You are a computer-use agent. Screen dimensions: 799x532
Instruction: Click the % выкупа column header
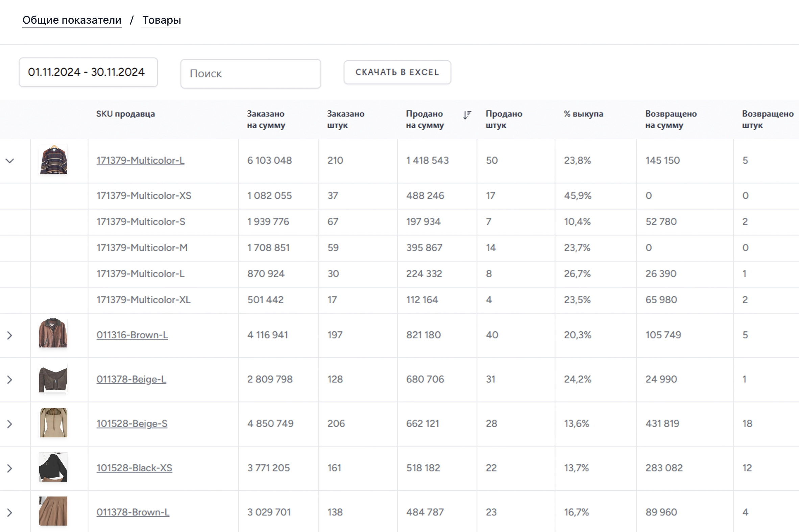point(584,114)
